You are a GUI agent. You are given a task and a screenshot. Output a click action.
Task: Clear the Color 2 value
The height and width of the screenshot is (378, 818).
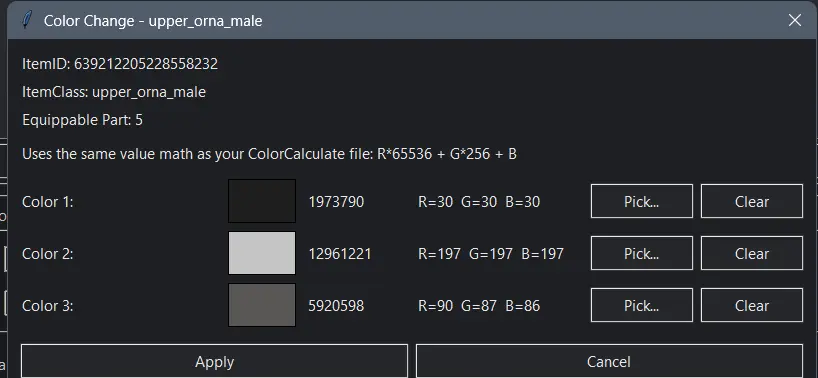point(752,253)
